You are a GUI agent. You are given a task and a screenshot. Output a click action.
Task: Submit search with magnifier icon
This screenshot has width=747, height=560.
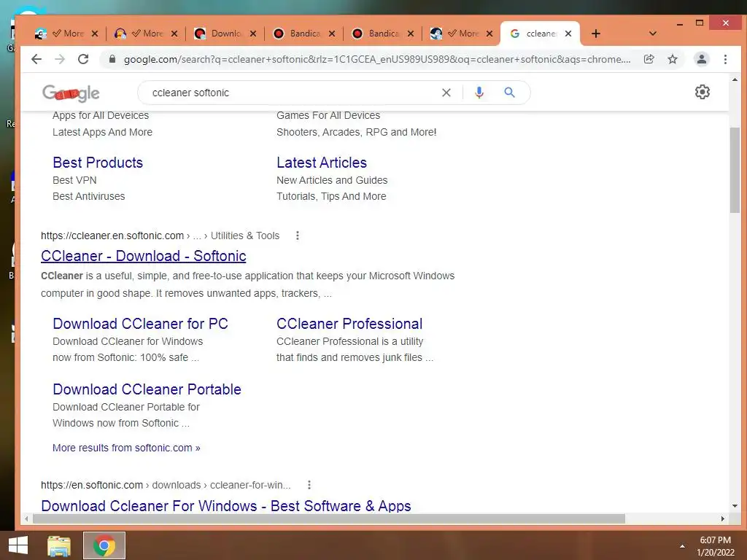coord(509,93)
